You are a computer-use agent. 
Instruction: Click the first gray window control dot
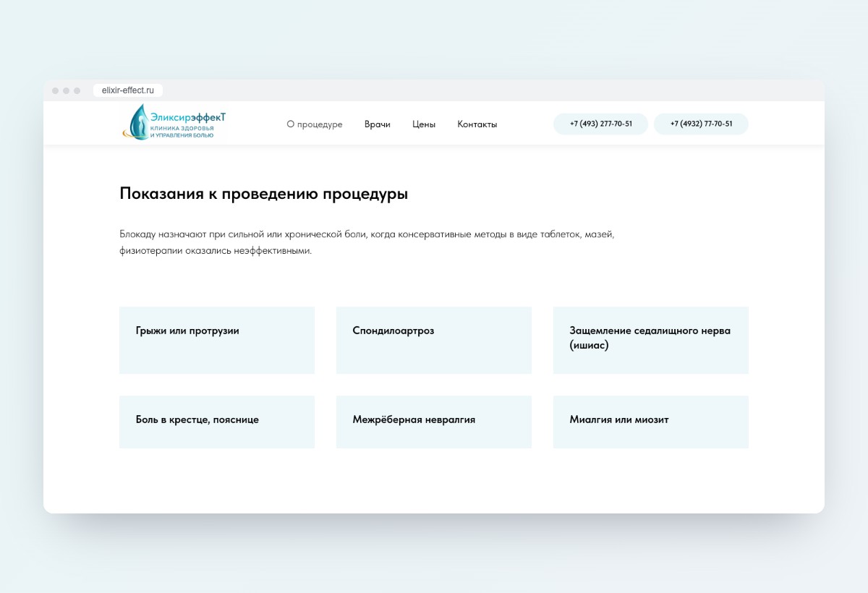(56, 90)
